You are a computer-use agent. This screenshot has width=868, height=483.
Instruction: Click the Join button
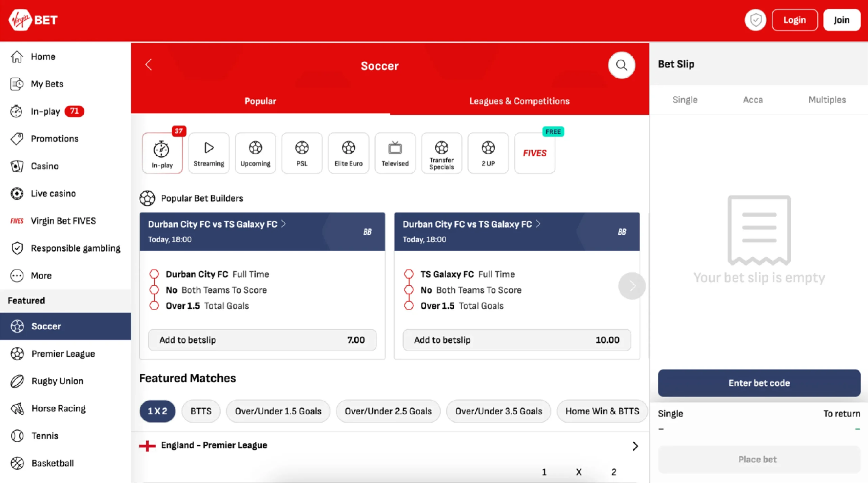[x=842, y=20]
